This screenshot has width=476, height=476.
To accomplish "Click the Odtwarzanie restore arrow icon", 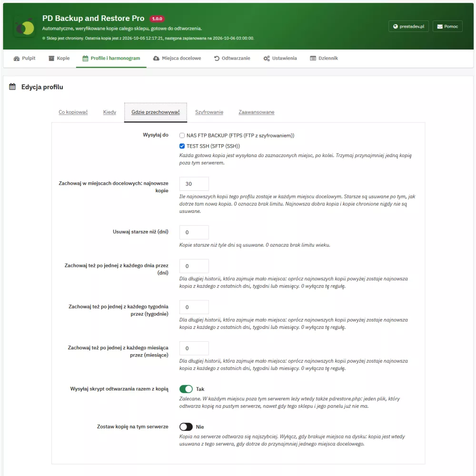I will pyautogui.click(x=217, y=58).
